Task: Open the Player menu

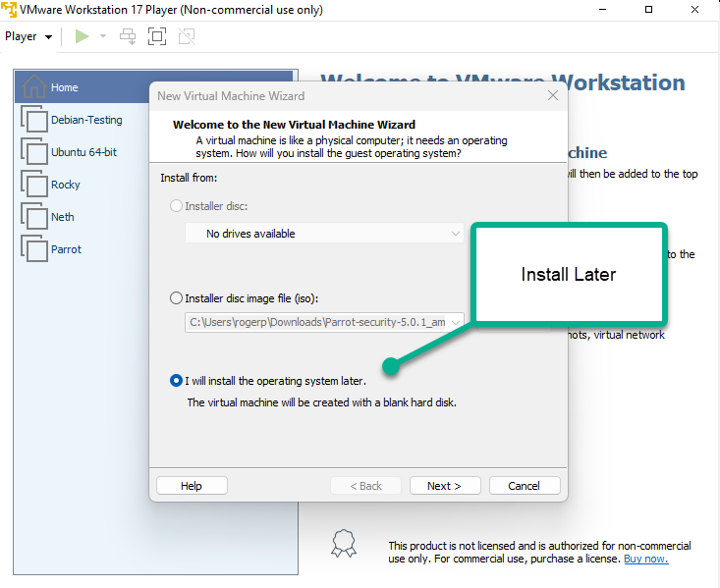Action: point(28,36)
